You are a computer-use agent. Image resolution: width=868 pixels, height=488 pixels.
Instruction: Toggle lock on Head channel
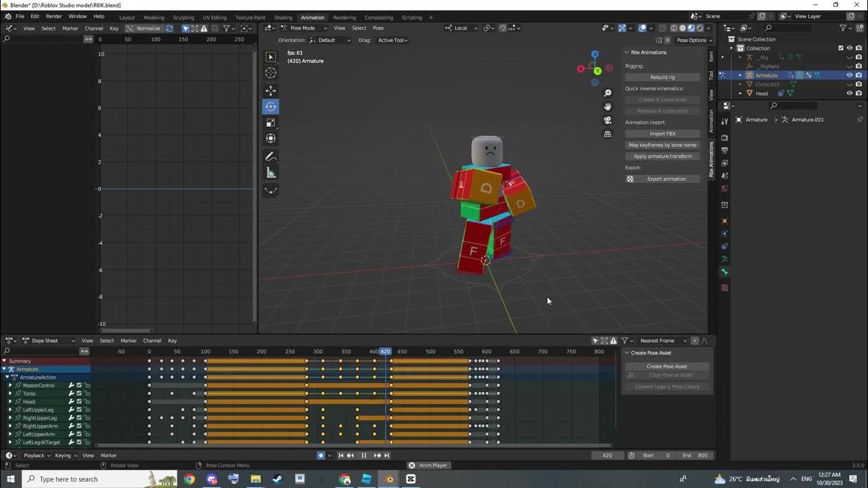[x=87, y=402]
